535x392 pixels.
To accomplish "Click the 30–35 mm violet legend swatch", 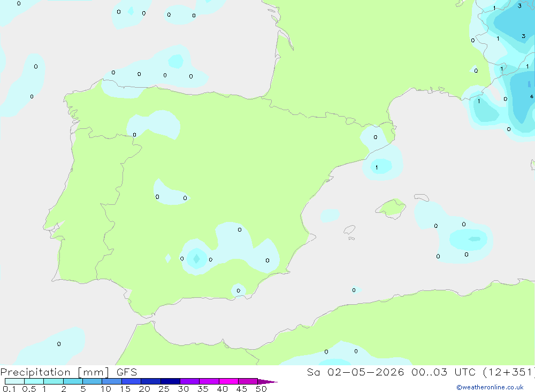I will tap(190, 381).
